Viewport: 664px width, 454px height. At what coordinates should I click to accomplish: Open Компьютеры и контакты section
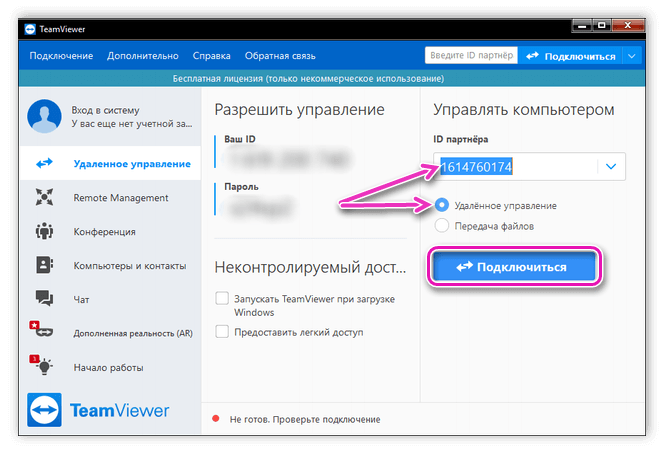click(x=110, y=266)
